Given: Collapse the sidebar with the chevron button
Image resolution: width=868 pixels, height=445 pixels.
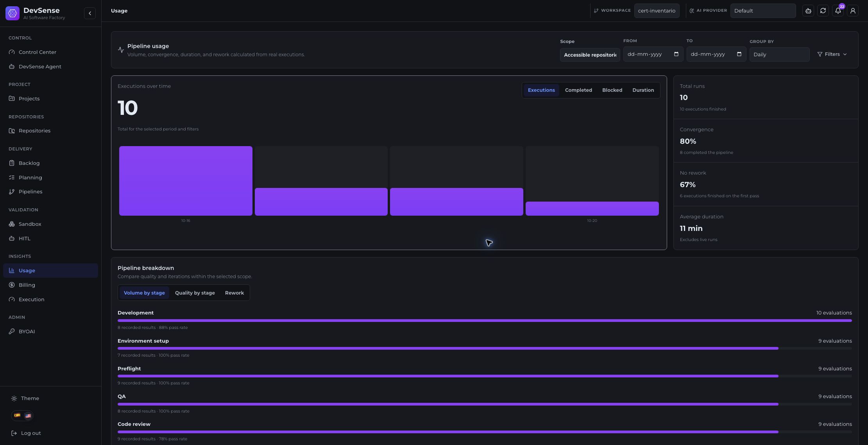Looking at the screenshot, I should tap(89, 13).
